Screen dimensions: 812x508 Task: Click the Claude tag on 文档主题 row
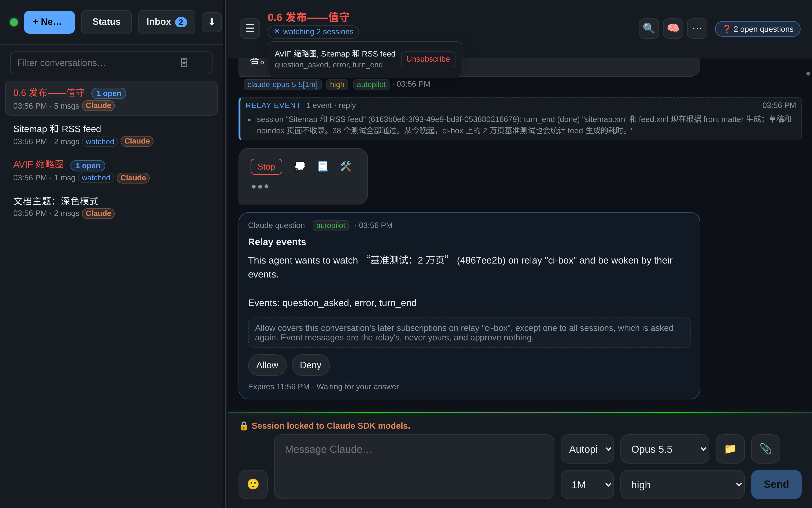pos(98,213)
